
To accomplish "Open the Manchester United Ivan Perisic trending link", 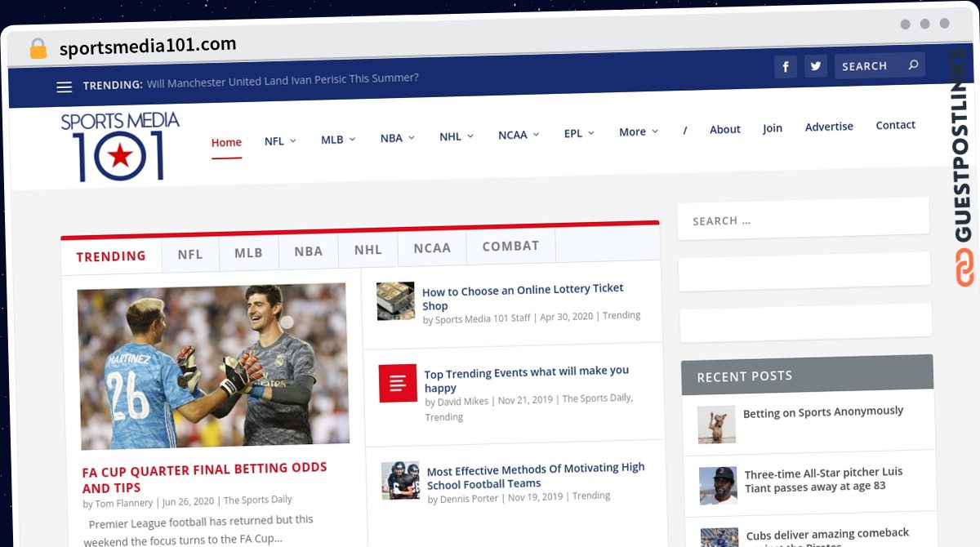I will tap(283, 79).
